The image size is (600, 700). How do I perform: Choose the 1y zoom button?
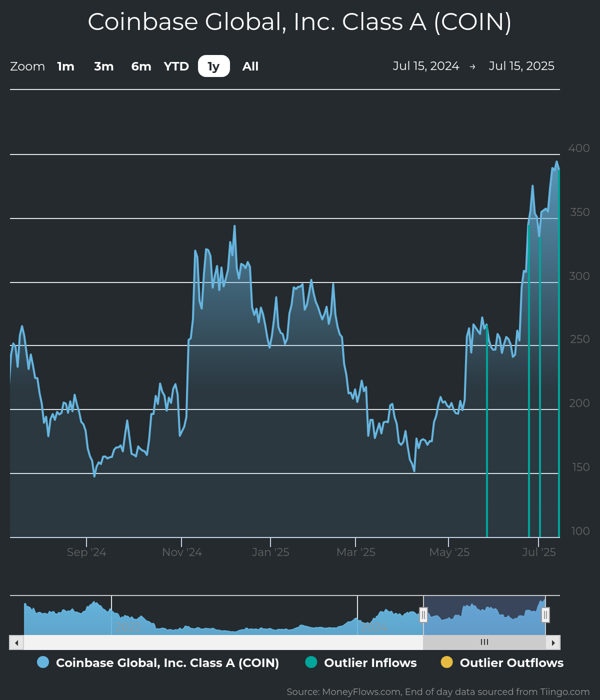point(214,66)
